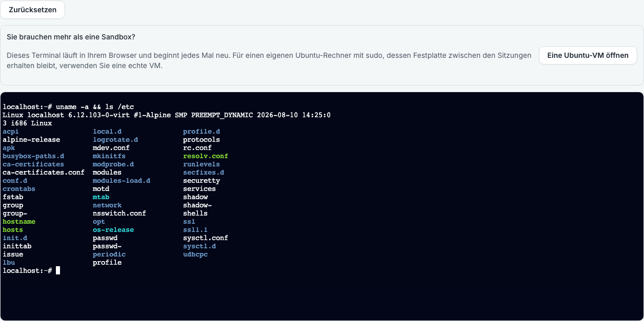This screenshot has width=644, height=321.
Task: Click the 'opt' entry
Action: click(99, 222)
